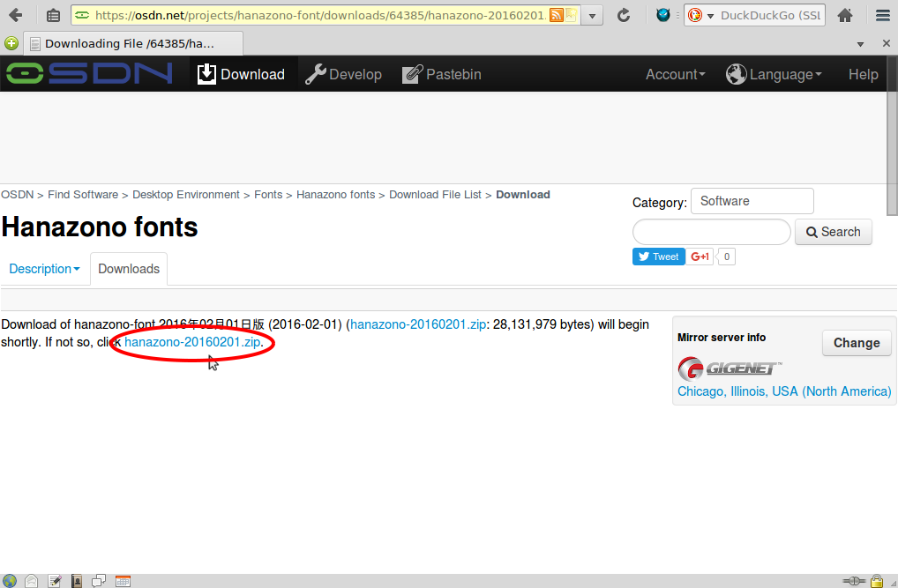This screenshot has width=898, height=588.
Task: Open the Chicago, Illinois, USA mirror link
Action: 784,391
